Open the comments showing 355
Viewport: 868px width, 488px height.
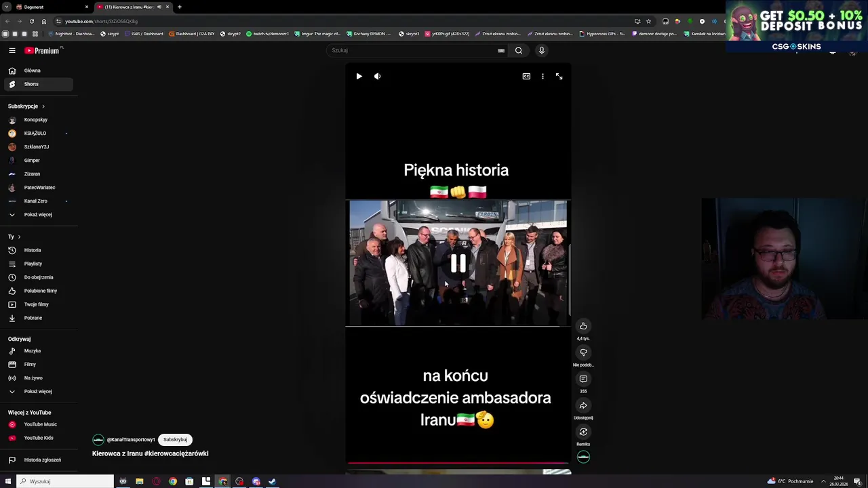click(583, 379)
